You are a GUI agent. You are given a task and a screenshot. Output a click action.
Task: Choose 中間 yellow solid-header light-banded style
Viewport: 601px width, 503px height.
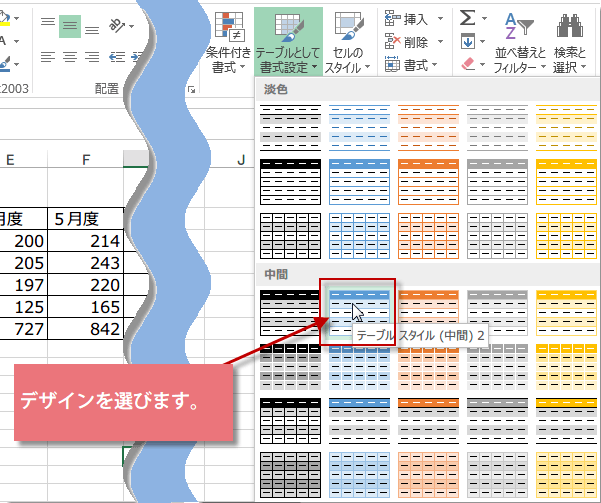[x=566, y=313]
